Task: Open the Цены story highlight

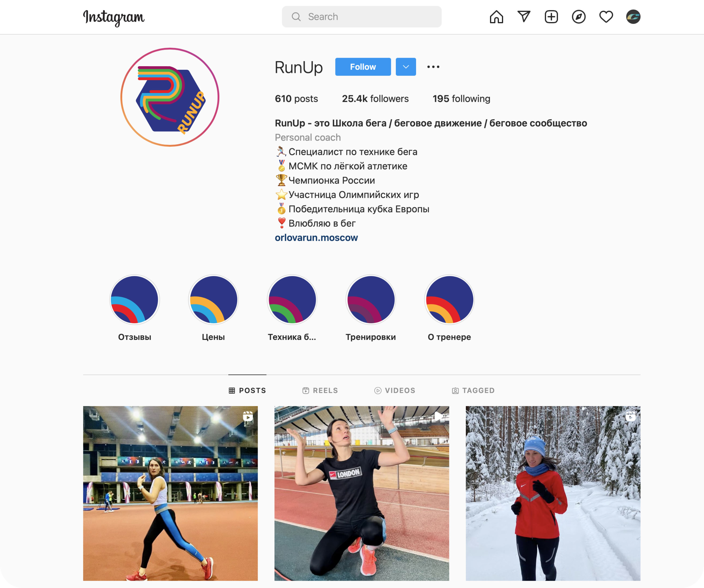Action: click(213, 300)
